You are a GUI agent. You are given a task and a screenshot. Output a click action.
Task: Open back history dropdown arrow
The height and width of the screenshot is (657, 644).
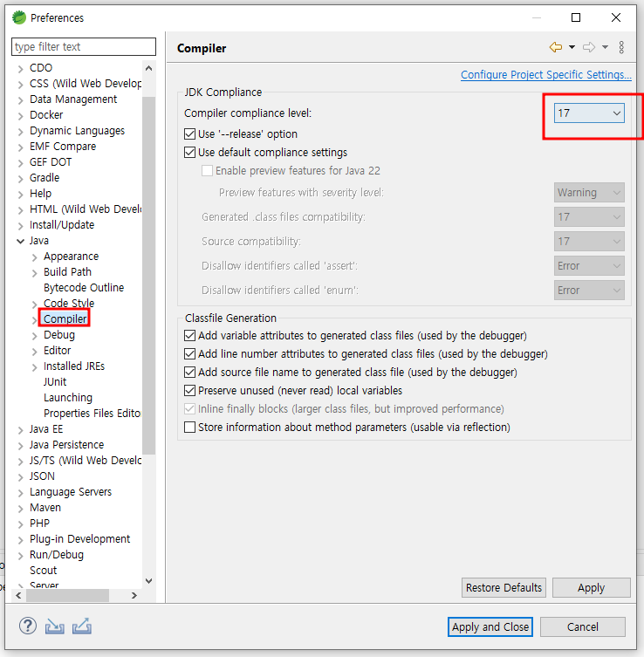coord(572,47)
